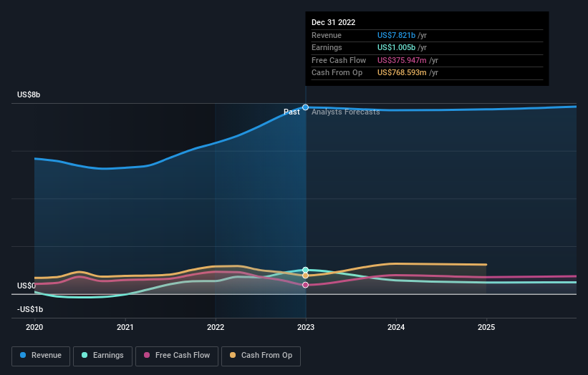Click the Free Cash Flow label in tooltip
588x375 pixels.
(x=339, y=60)
